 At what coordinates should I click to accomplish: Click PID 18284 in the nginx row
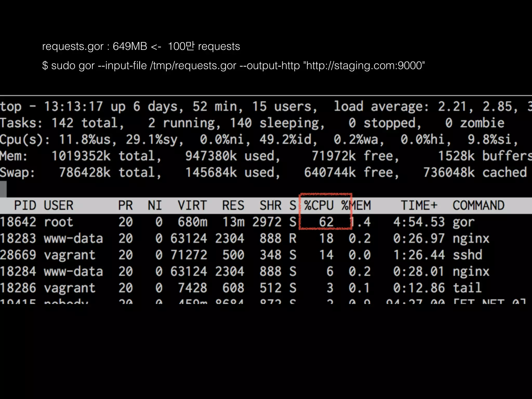(x=18, y=271)
